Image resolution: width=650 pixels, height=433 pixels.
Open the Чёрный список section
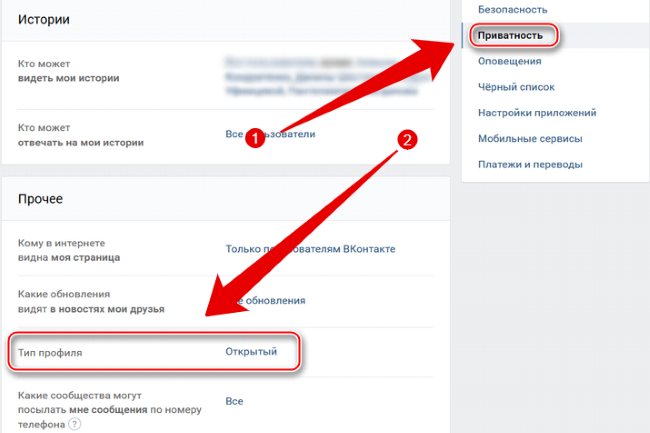point(516,87)
